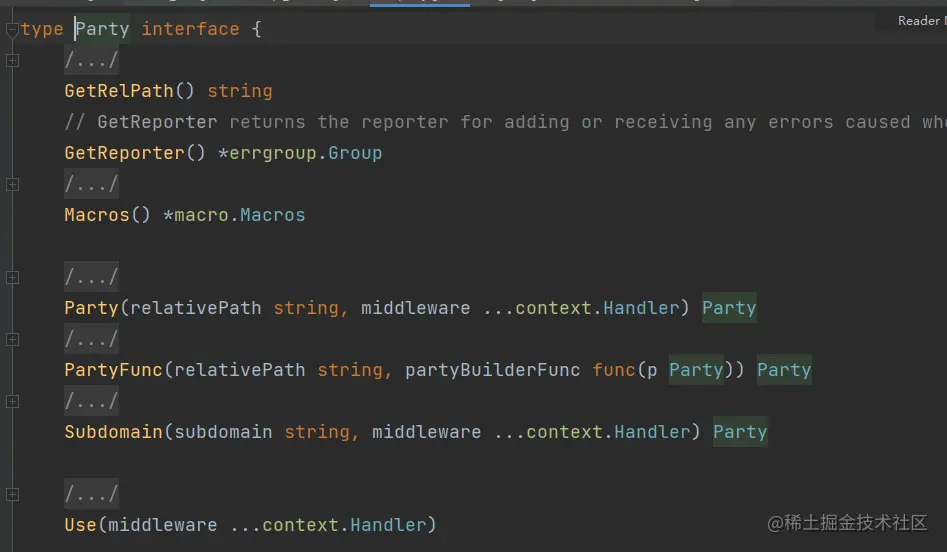947x552 pixels.
Task: Click 'relativePath' parameter in PartyFunc
Action: pyautogui.click(x=240, y=370)
